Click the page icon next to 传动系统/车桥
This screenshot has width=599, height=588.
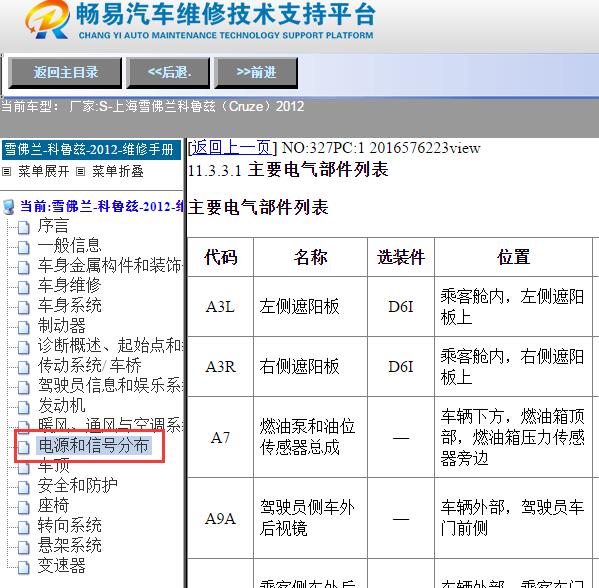click(x=24, y=367)
